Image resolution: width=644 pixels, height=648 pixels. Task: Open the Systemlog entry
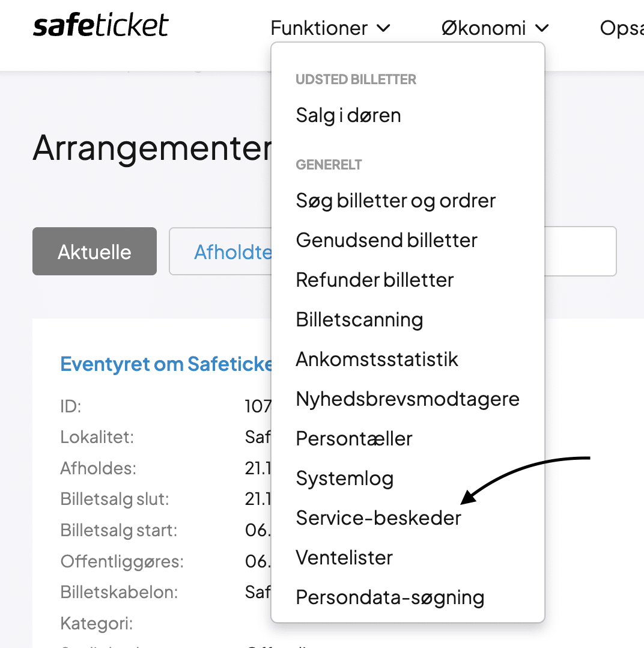pyautogui.click(x=345, y=478)
